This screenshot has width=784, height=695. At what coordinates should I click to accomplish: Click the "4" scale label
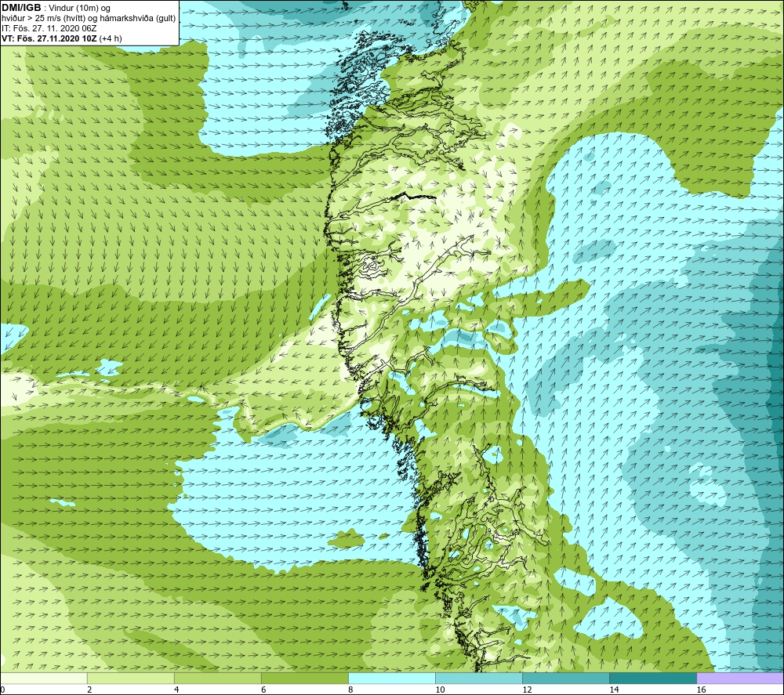pos(176,690)
